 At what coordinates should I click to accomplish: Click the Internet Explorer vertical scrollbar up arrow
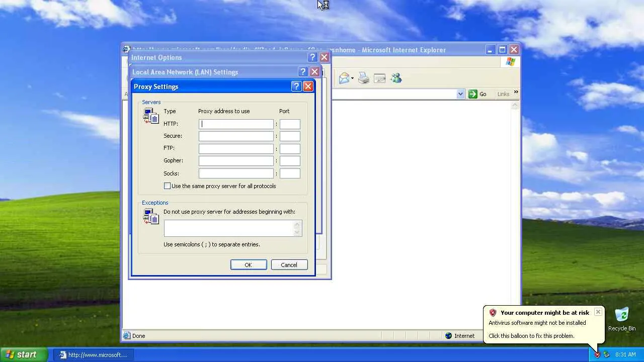[x=515, y=105]
